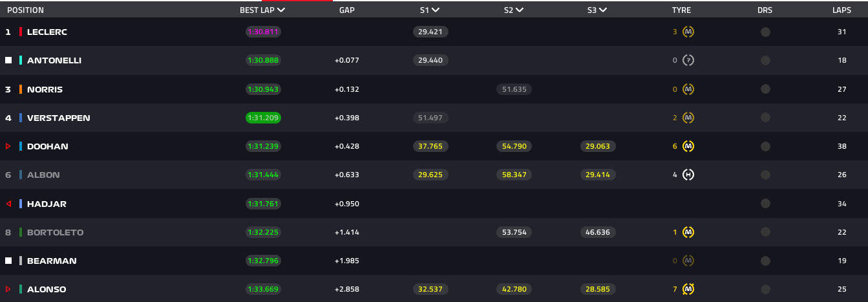868x302 pixels.
Task: Toggle Leclerc's DRS indicator
Action: [x=765, y=32]
